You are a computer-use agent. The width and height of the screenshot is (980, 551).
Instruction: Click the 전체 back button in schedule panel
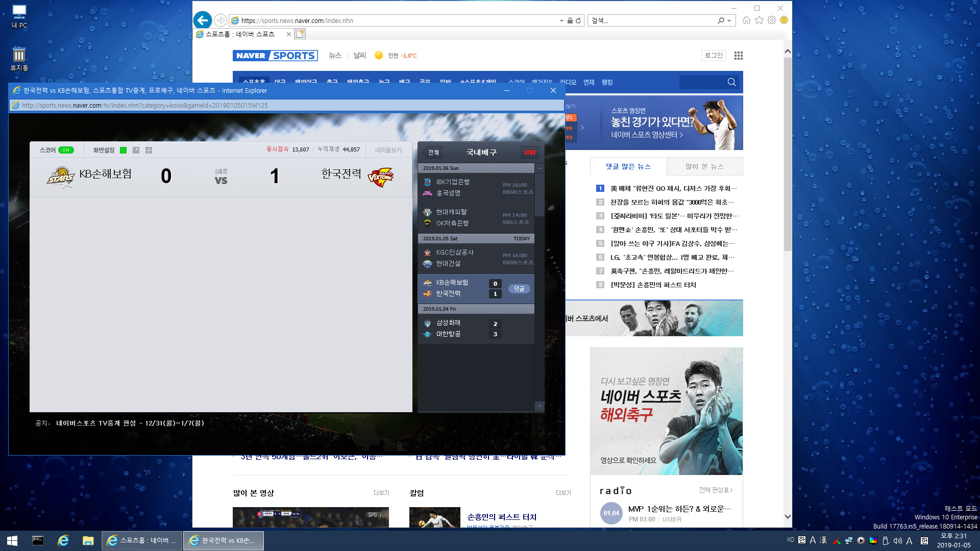(432, 152)
